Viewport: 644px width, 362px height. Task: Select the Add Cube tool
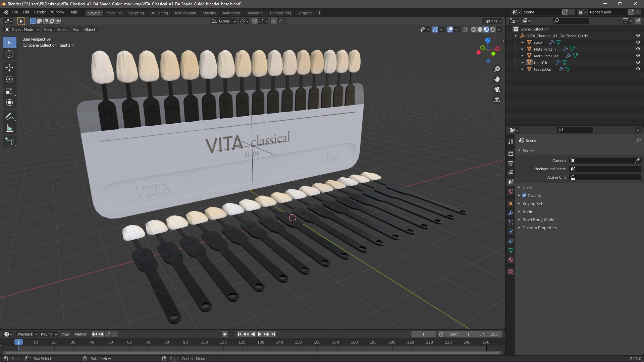point(9,142)
